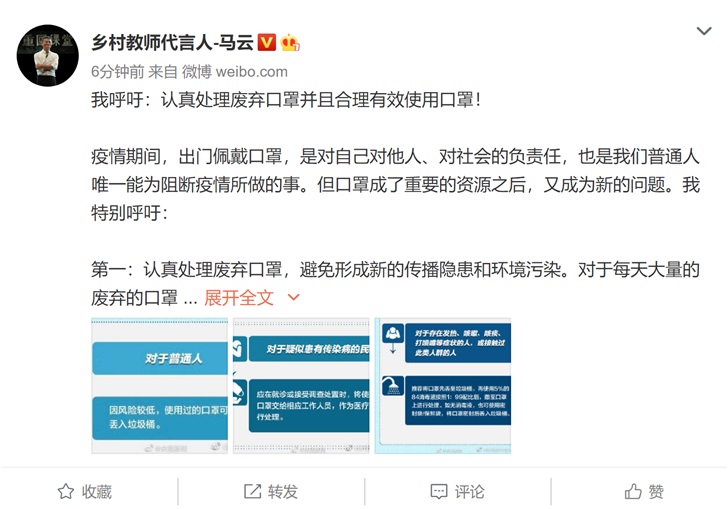The width and height of the screenshot is (728, 509).
Task: Open the first image '对于普通人'
Action: click(160, 385)
